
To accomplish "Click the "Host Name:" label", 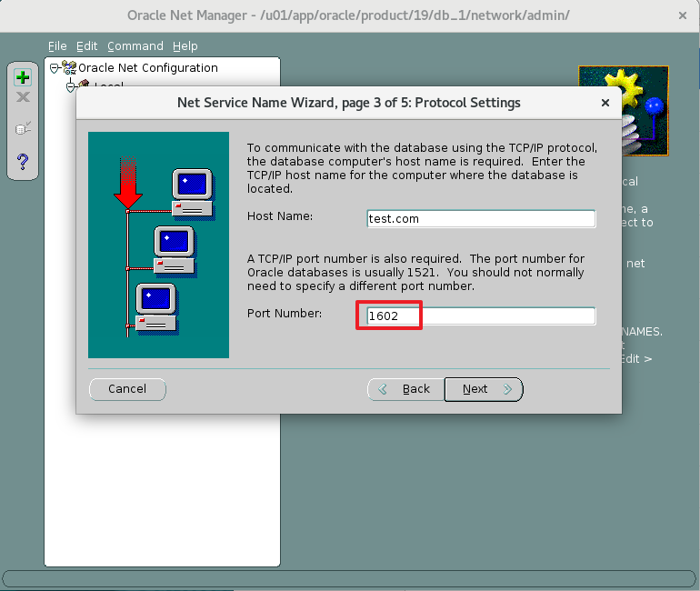I will tap(280, 216).
